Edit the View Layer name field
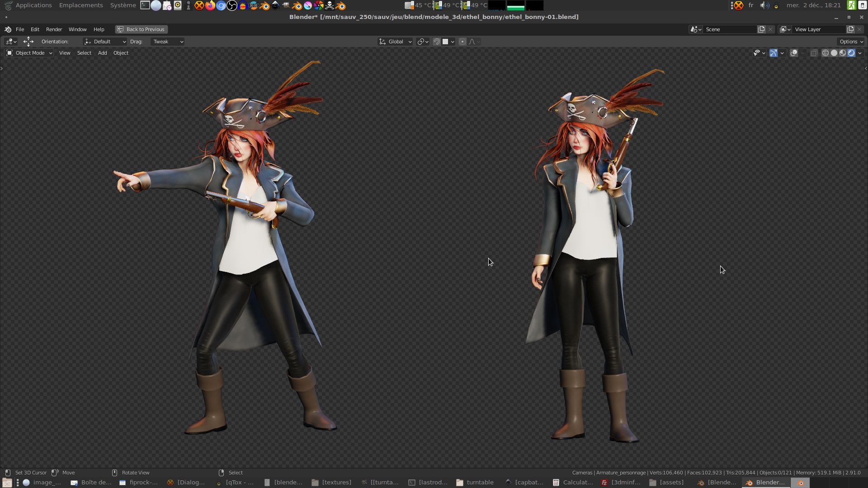This screenshot has height=488, width=868. coord(819,29)
